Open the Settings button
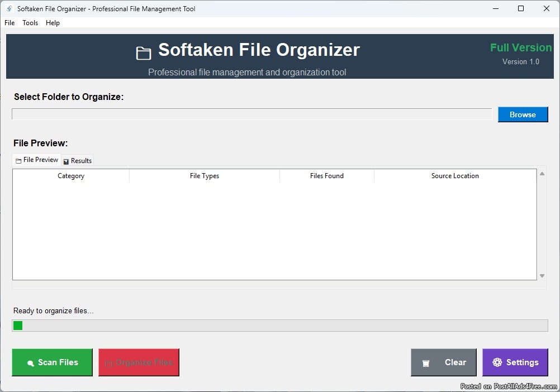The image size is (560, 392). [x=515, y=362]
